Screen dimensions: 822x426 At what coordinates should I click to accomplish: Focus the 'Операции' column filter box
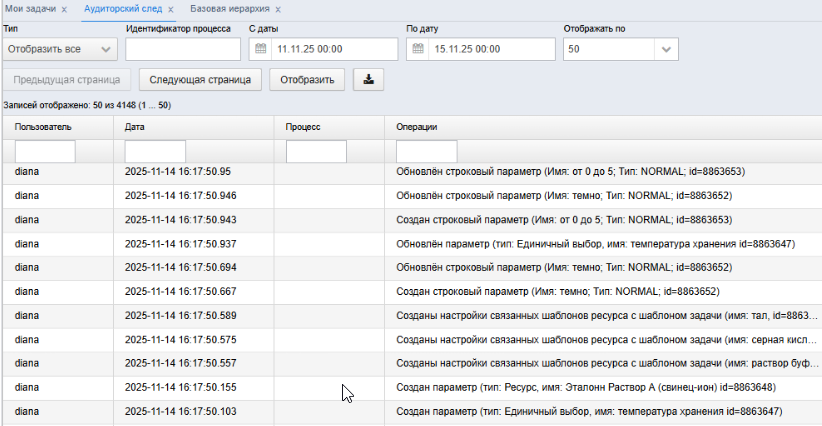(427, 151)
